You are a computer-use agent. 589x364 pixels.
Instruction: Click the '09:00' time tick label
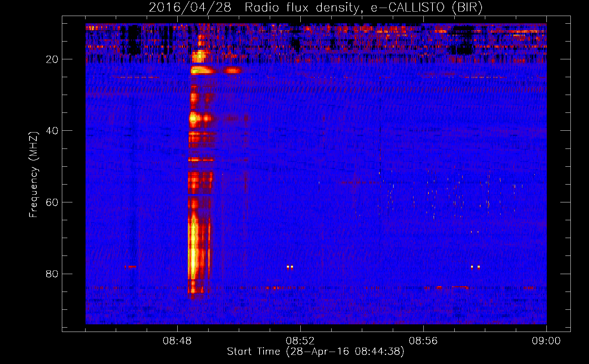546,341
